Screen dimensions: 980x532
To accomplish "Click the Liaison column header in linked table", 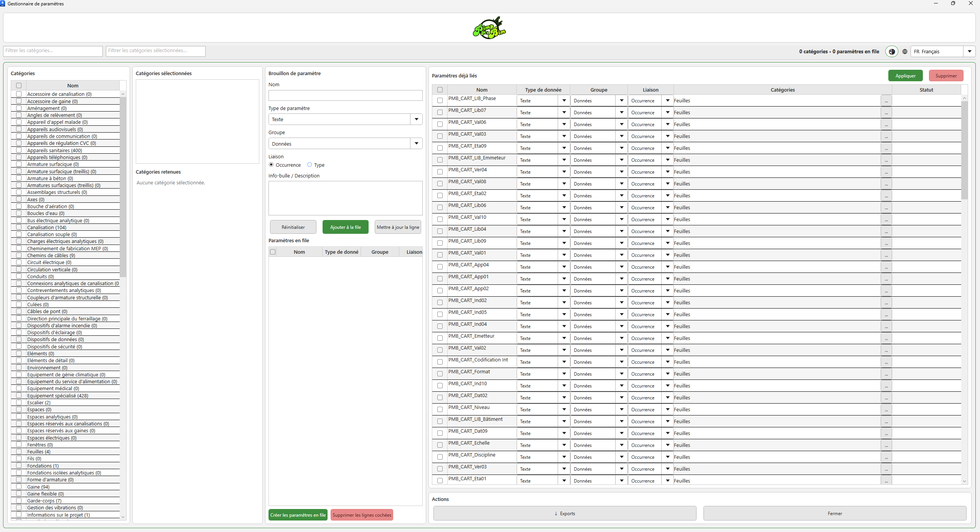I will (651, 90).
